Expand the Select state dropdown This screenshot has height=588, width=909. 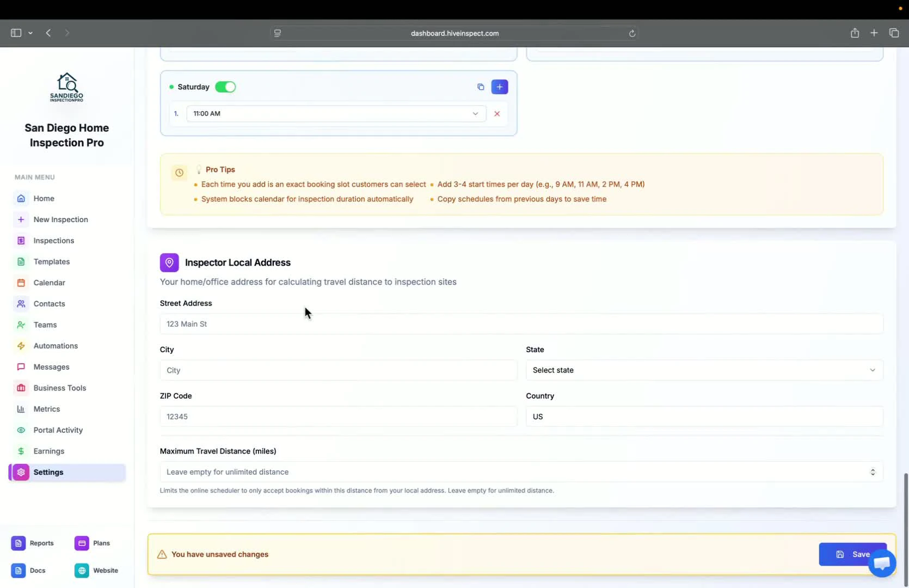click(x=704, y=370)
